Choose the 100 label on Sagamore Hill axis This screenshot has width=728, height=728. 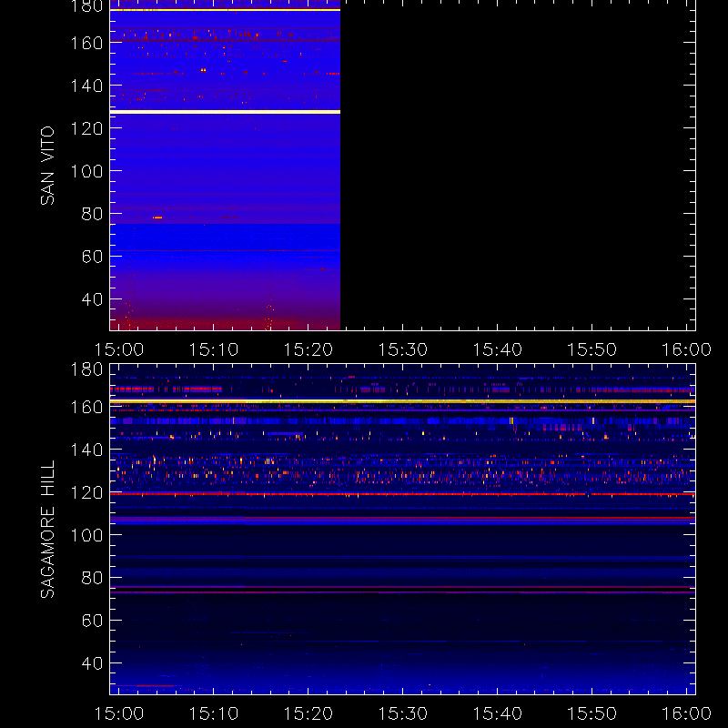click(x=86, y=535)
